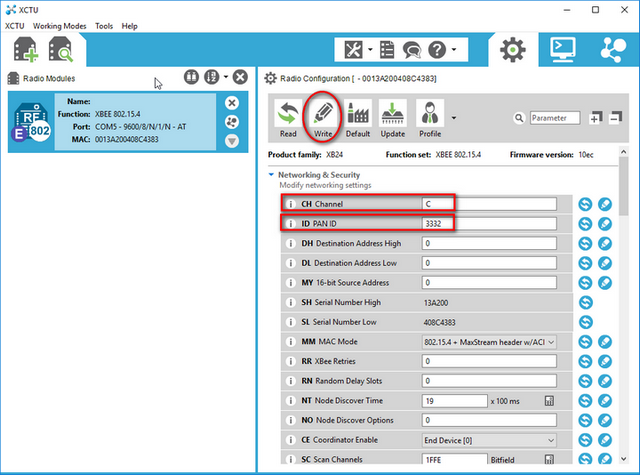Click the Profile button
This screenshot has width=640, height=475.
pos(430,119)
